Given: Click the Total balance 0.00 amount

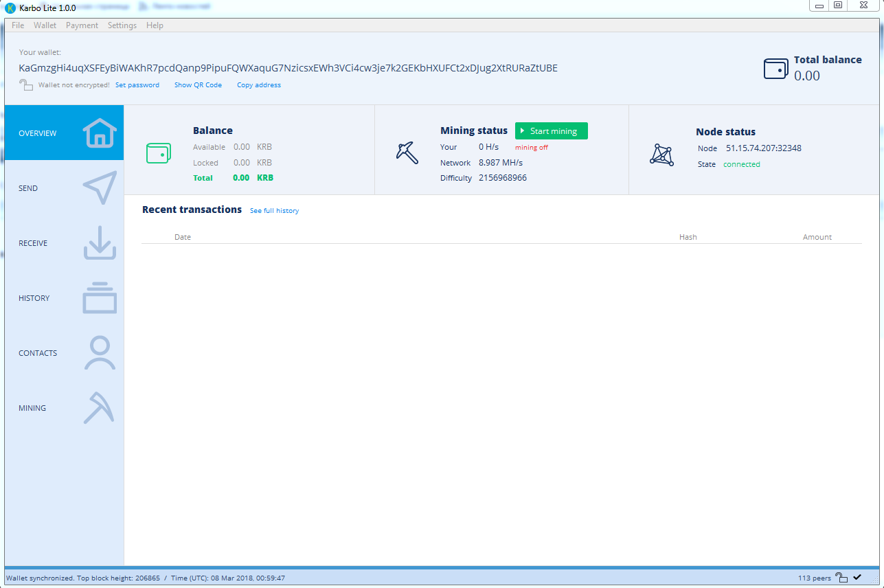Looking at the screenshot, I should (807, 76).
